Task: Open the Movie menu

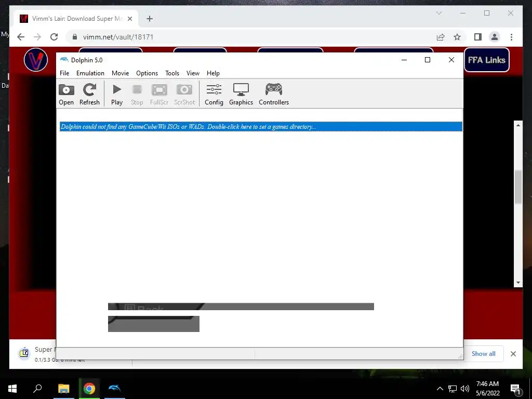Action: (120, 73)
